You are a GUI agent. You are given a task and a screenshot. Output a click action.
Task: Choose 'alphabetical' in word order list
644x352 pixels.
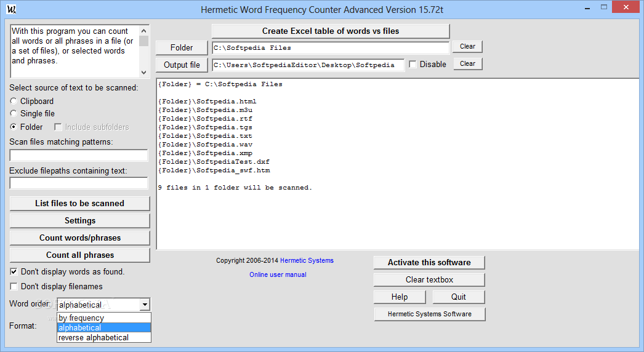104,328
